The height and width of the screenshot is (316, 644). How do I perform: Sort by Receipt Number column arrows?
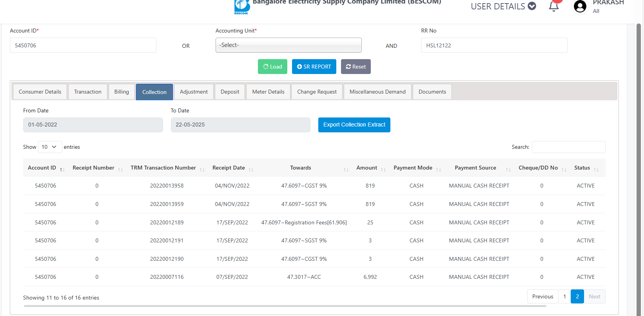120,170
